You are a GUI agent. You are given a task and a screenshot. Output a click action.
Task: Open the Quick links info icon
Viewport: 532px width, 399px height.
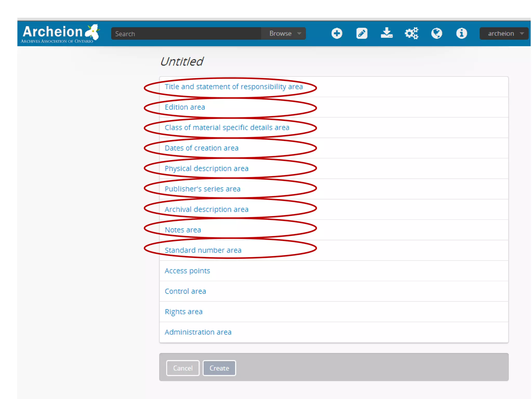[x=461, y=34]
